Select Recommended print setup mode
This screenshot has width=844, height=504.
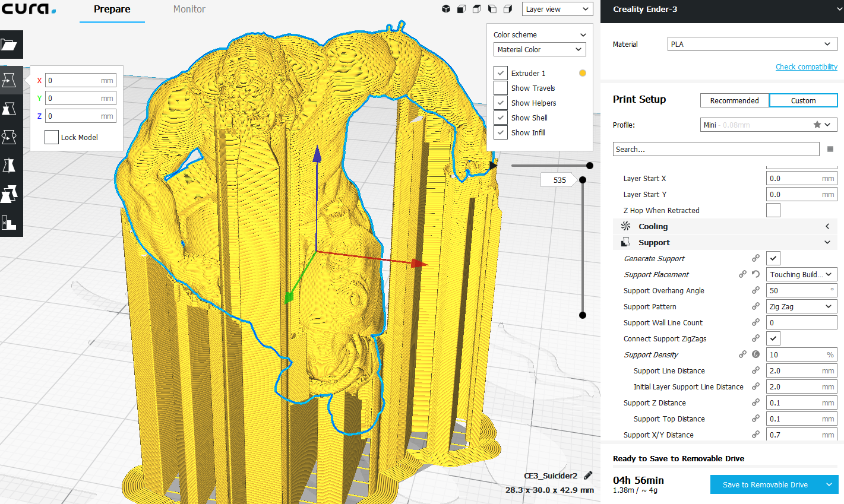[735, 100]
